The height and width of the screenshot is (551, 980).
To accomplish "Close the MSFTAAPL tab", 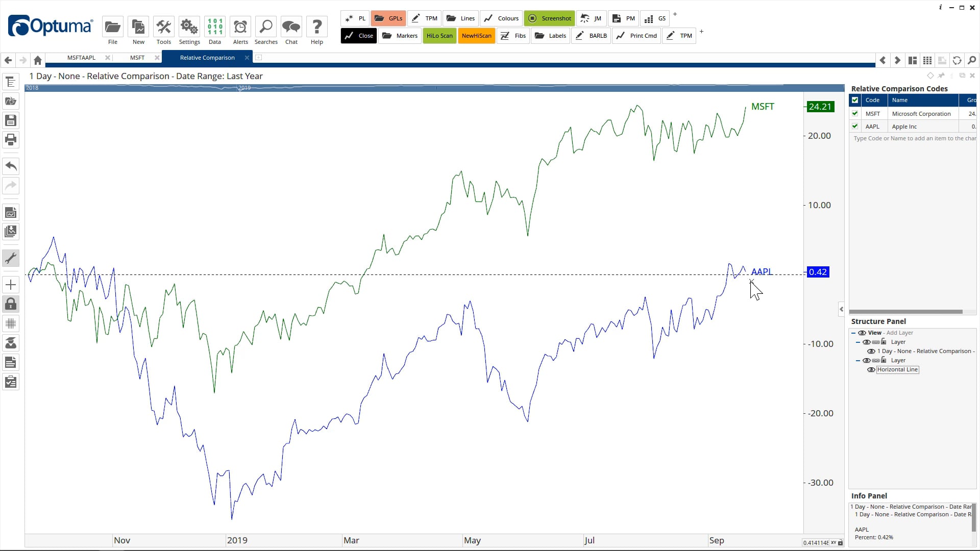I will pos(107,58).
